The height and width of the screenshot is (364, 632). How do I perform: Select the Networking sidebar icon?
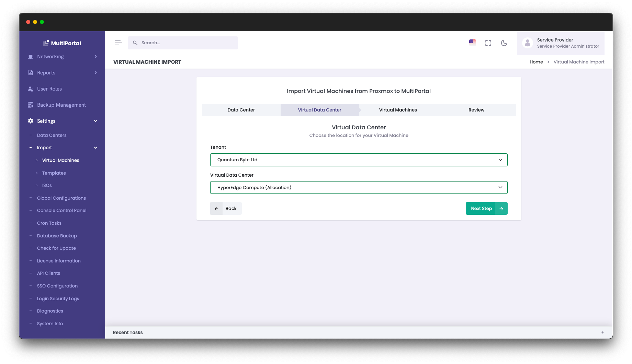point(31,57)
